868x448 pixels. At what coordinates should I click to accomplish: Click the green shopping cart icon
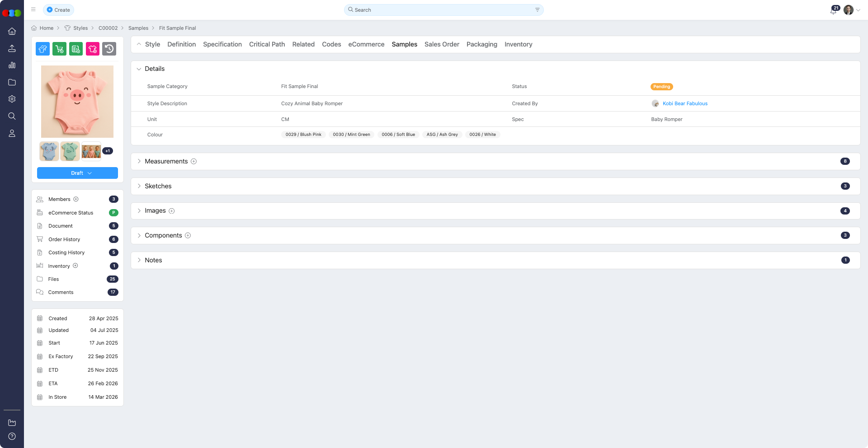59,49
